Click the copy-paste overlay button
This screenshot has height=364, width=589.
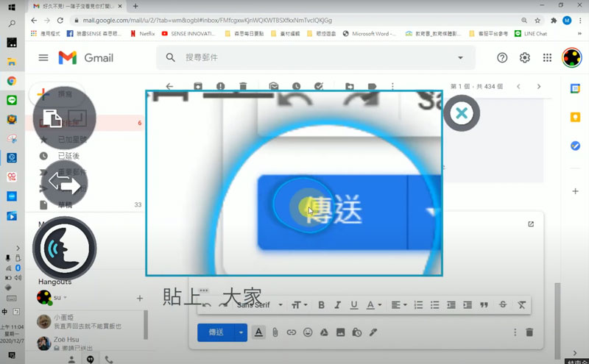point(64,118)
